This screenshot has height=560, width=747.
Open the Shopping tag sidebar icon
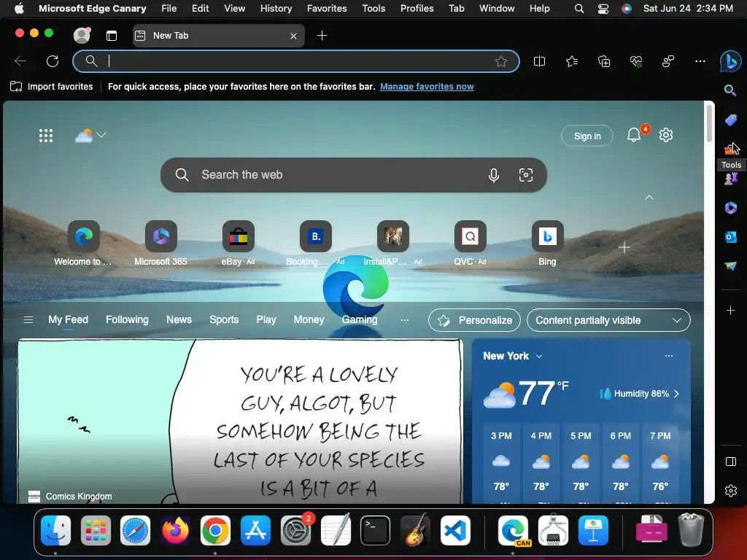point(731,120)
